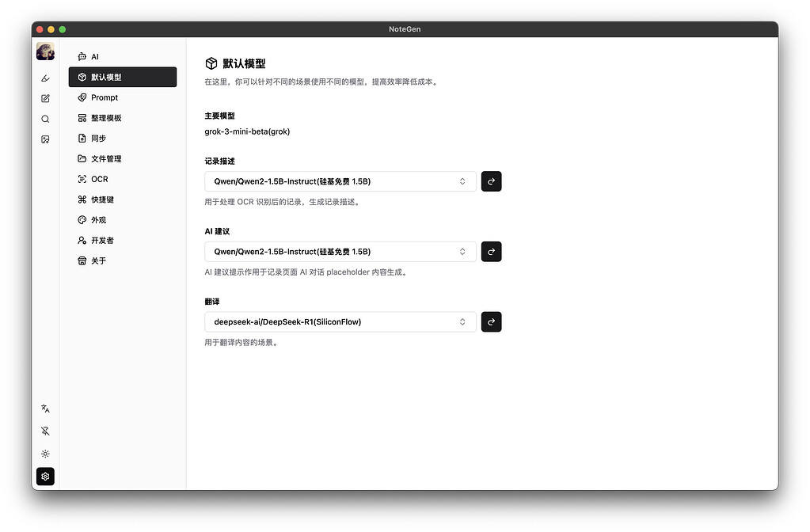The image size is (810, 532).
Task: Open the Prompt settings section
Action: (123, 97)
